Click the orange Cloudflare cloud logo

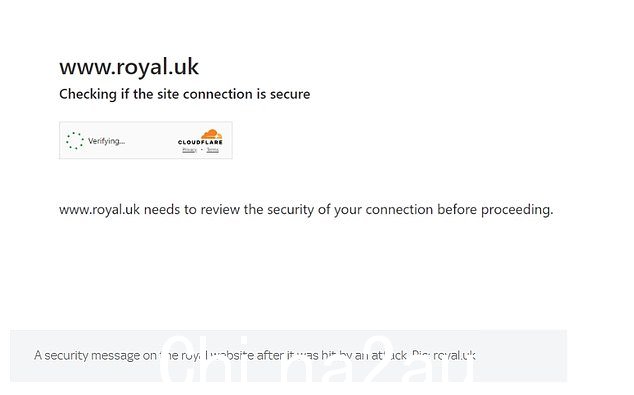(x=211, y=134)
